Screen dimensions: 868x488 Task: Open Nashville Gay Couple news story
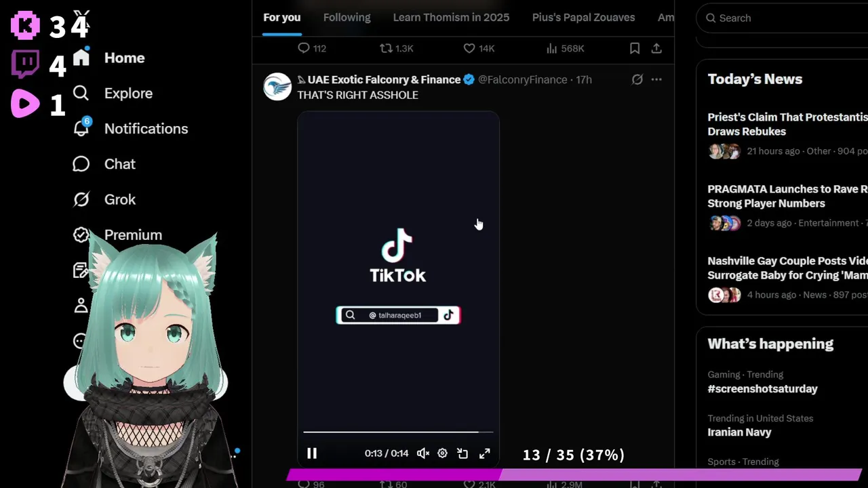click(788, 268)
